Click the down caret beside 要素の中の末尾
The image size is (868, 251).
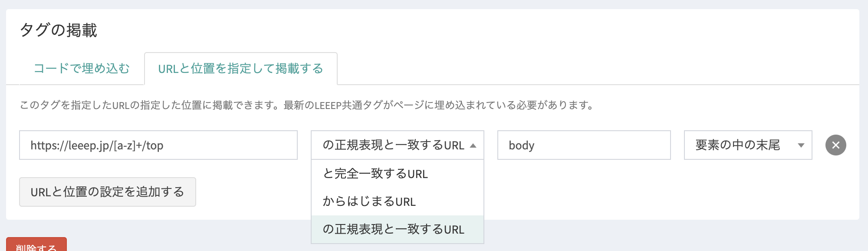tap(801, 145)
